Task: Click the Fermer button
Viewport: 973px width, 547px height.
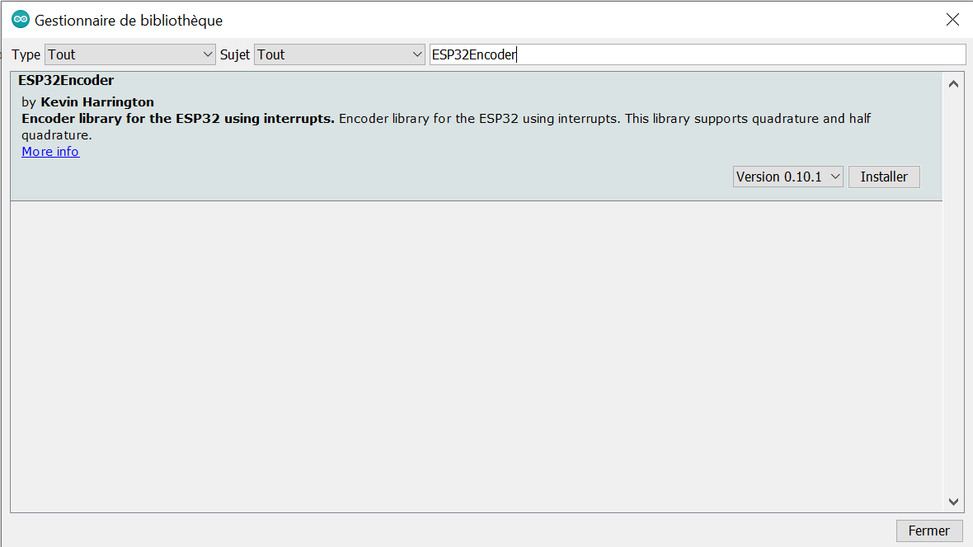Action: click(929, 531)
